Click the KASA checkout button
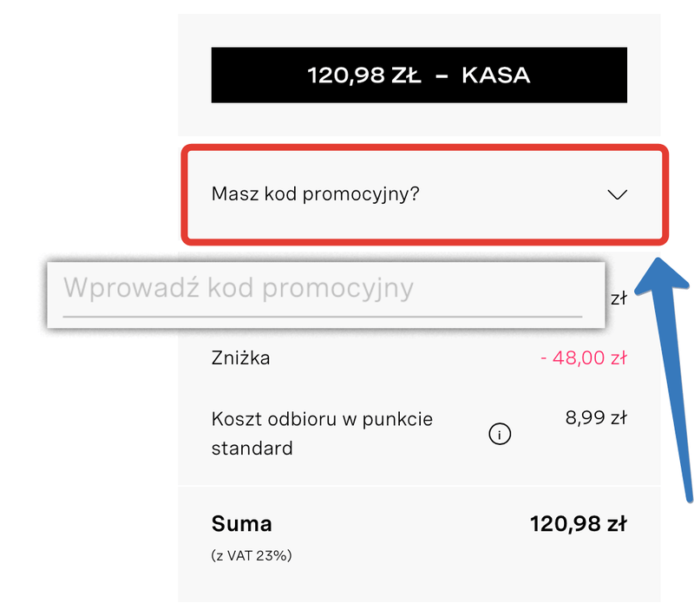The height and width of the screenshot is (616, 694). [x=420, y=75]
